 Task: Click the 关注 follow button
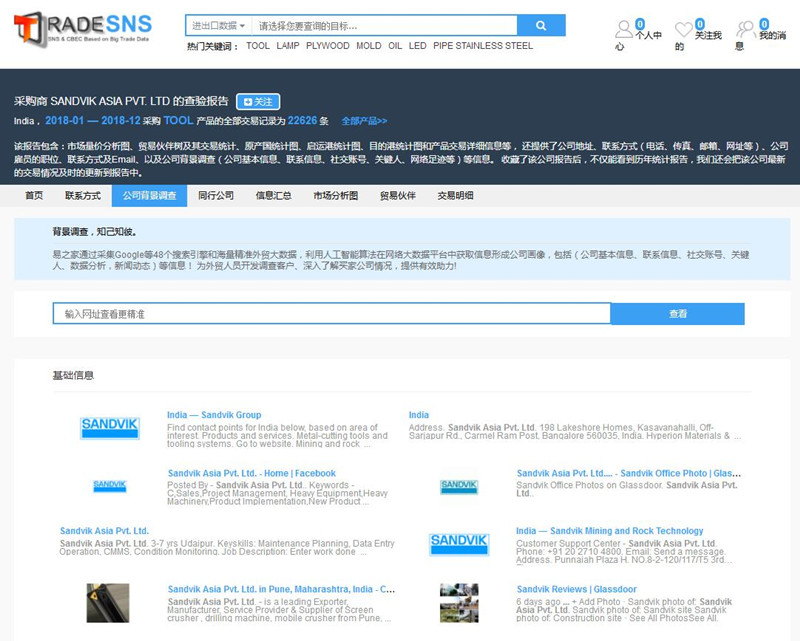259,100
